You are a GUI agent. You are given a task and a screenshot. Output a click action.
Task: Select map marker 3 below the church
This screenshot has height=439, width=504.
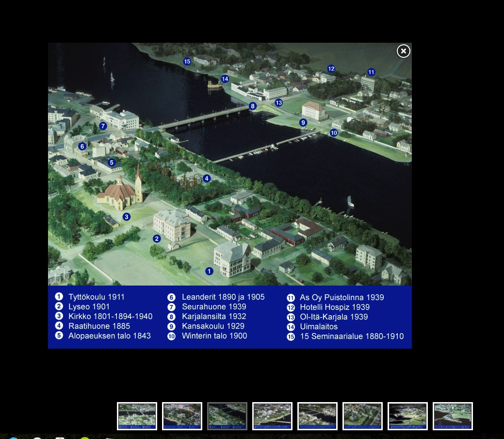[x=127, y=217]
